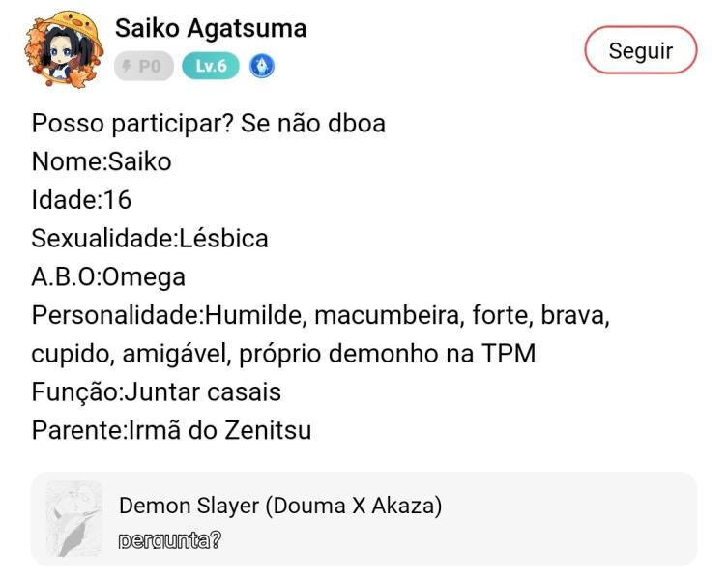Click the line starting with 'Personalidade:Humilde'
This screenshot has width=728, height=580.
coord(320,315)
